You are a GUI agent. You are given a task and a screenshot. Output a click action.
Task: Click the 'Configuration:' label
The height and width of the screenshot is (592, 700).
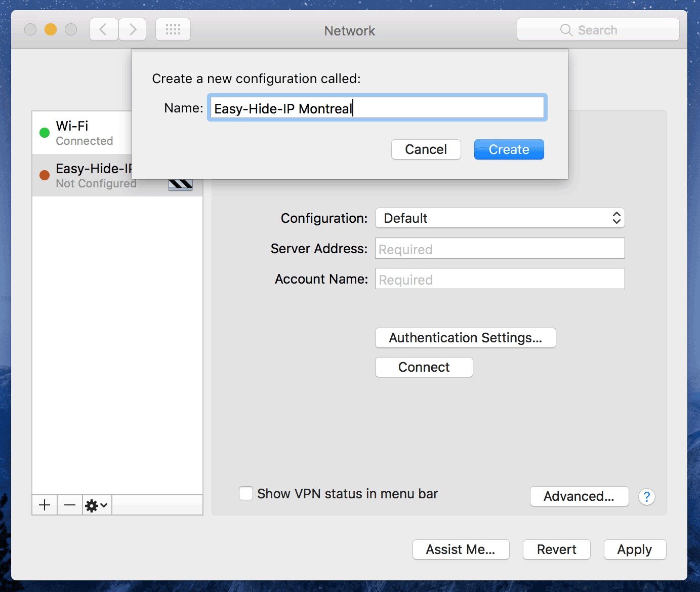click(324, 218)
